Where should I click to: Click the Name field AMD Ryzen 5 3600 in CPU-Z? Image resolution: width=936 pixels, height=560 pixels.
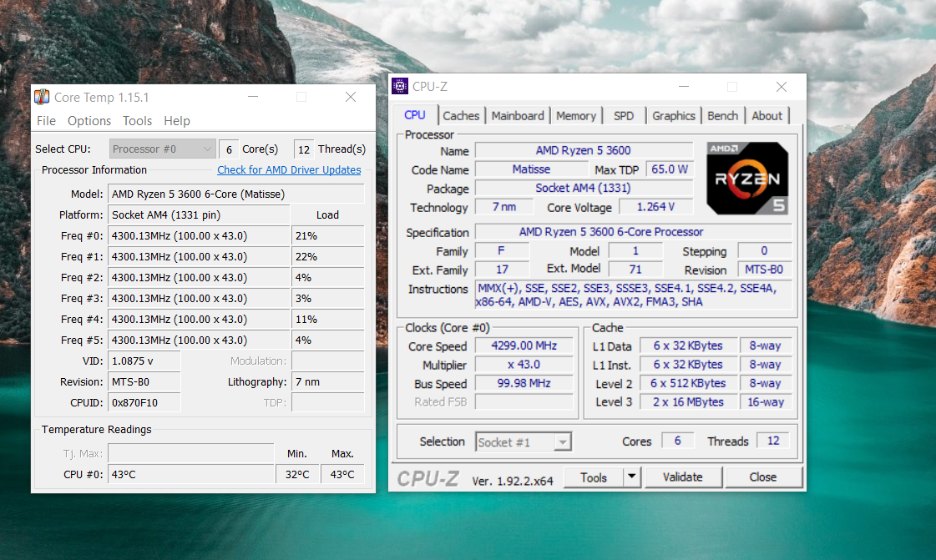pos(583,150)
